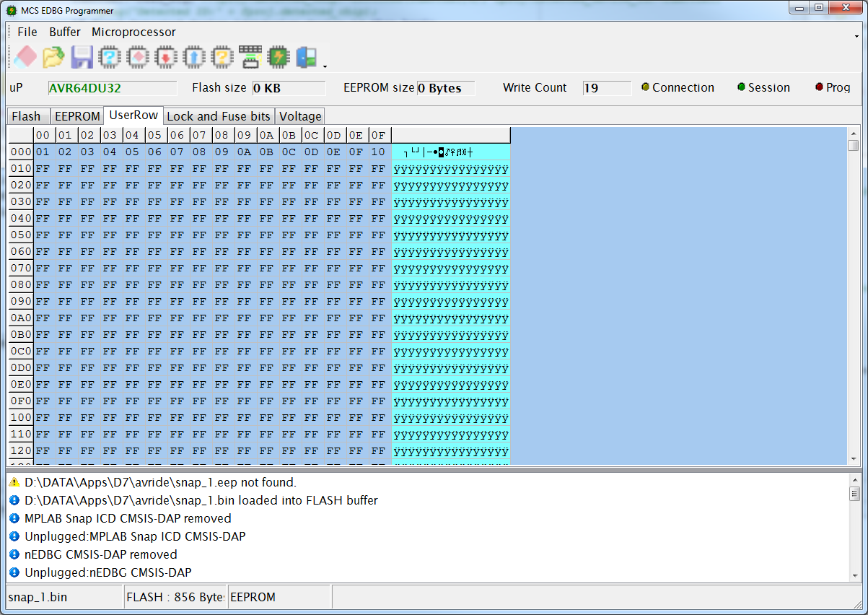Click the row address 010 header

(21, 168)
